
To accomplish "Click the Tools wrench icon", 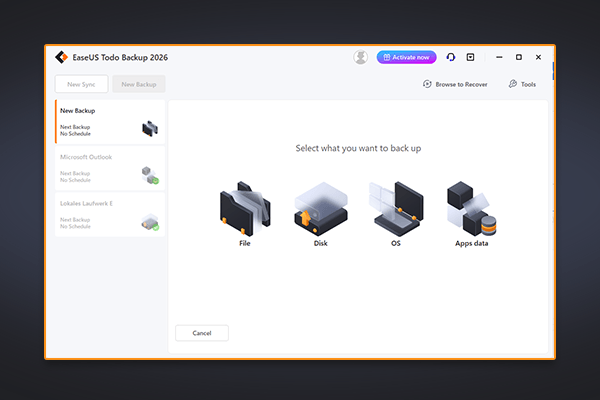I will click(x=513, y=84).
